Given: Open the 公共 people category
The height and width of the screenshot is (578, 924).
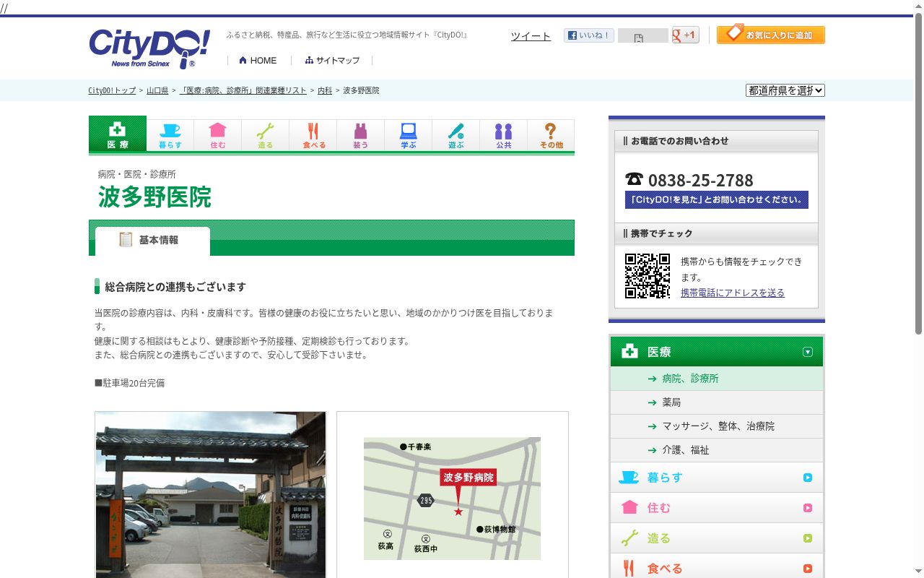Looking at the screenshot, I should (x=504, y=136).
